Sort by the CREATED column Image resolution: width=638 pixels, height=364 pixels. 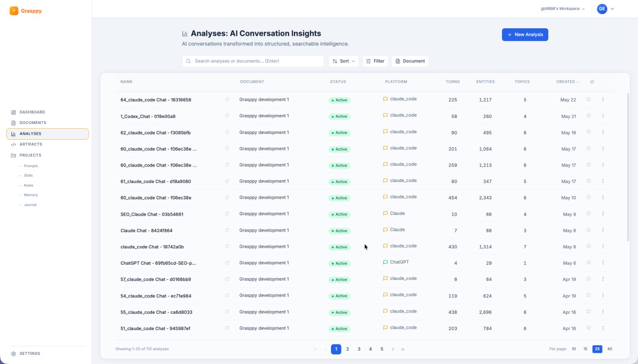pyautogui.click(x=567, y=82)
